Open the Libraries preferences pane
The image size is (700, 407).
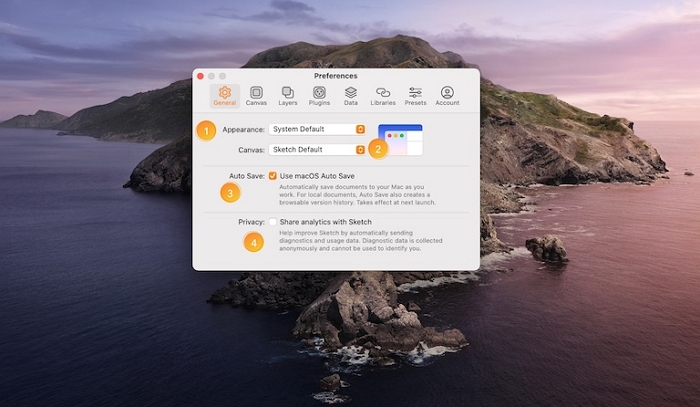pos(383,95)
